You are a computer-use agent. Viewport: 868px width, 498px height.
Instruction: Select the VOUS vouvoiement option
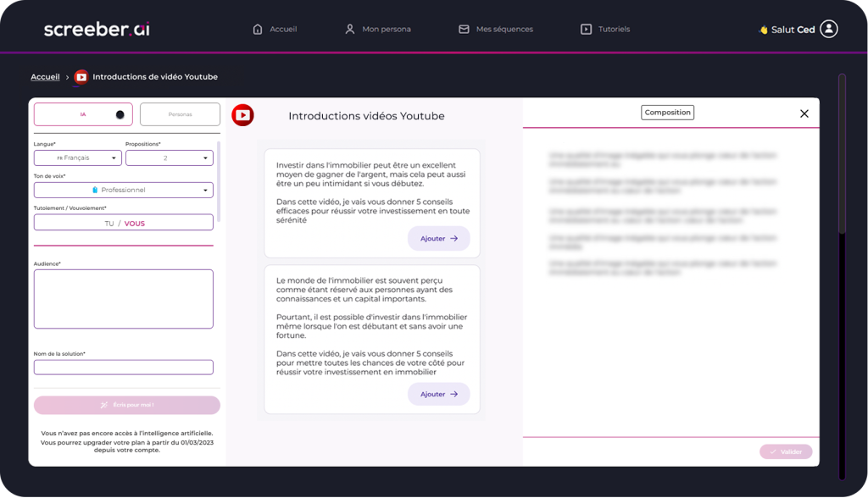[x=134, y=224]
